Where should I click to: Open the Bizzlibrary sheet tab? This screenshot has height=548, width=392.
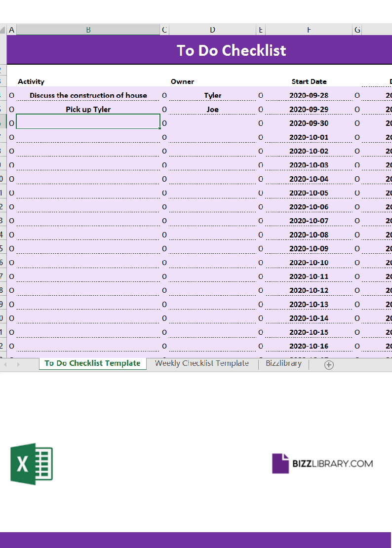(x=283, y=363)
